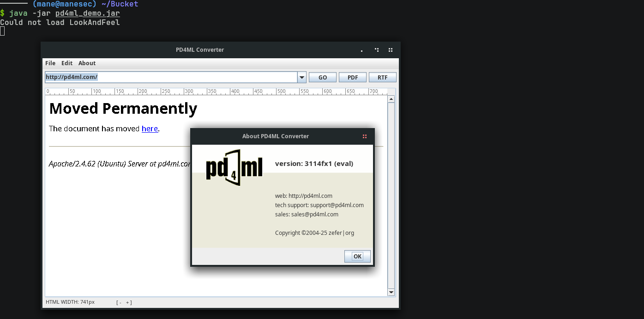Click the 'Apache/2.4.62 (Ubuntu) Server' text

(x=98, y=164)
